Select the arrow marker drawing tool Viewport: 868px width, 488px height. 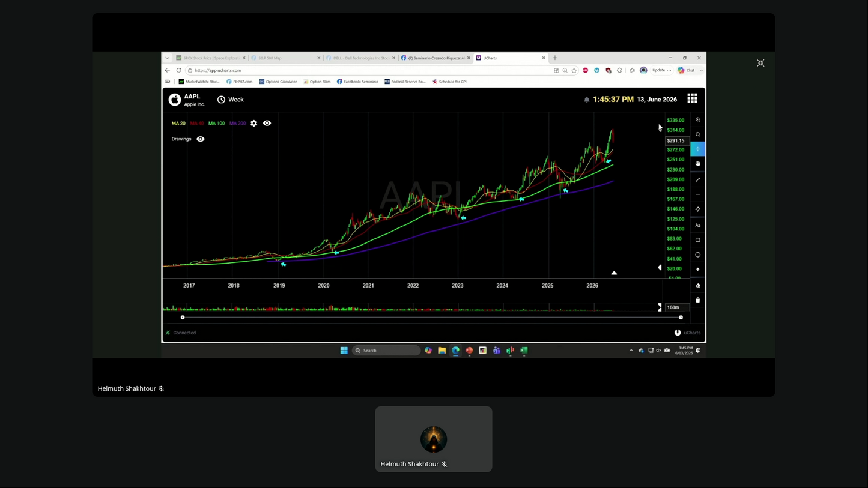click(697, 270)
